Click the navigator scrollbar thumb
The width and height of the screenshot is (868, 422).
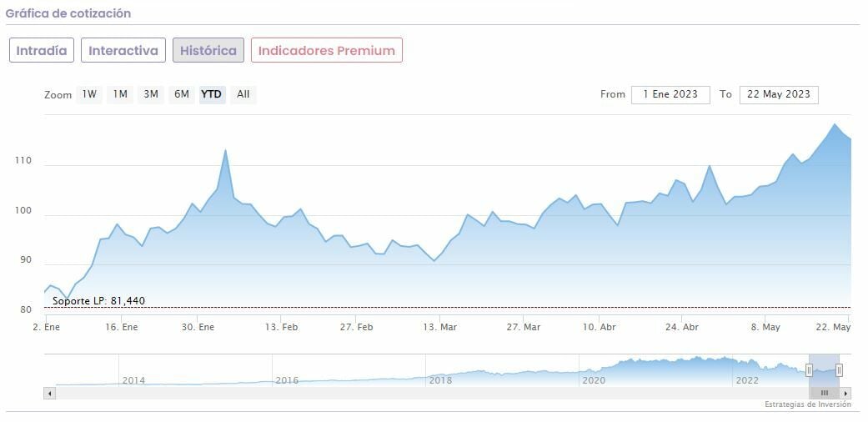(x=824, y=393)
